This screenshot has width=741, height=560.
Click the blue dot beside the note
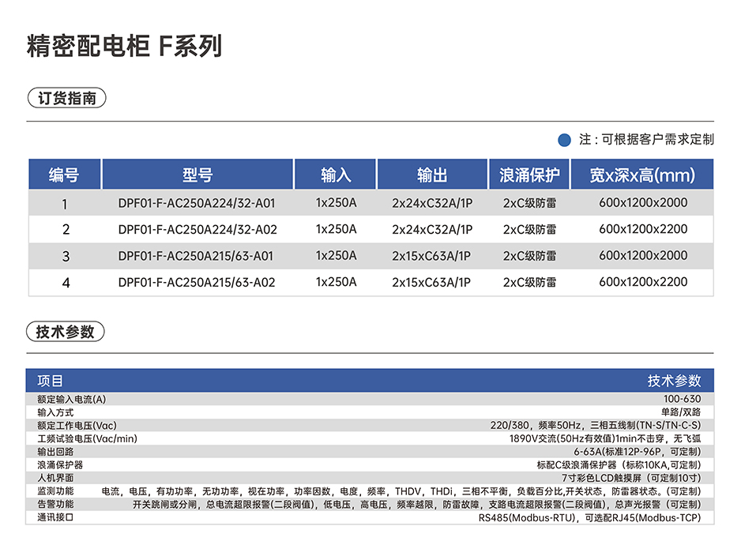click(x=564, y=140)
